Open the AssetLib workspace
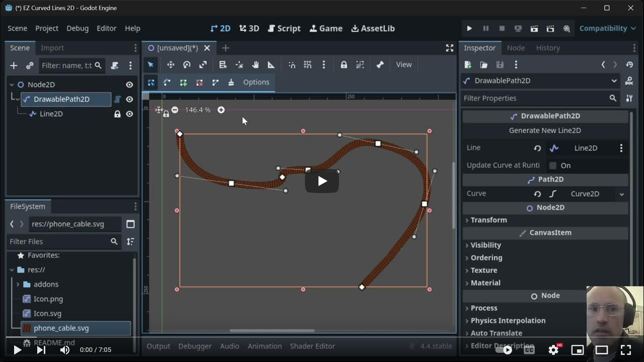 point(373,28)
